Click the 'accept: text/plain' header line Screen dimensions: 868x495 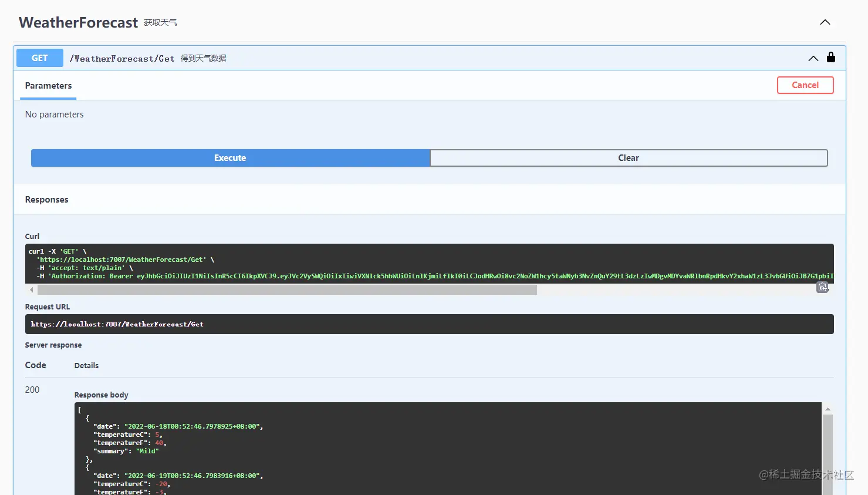coord(85,268)
